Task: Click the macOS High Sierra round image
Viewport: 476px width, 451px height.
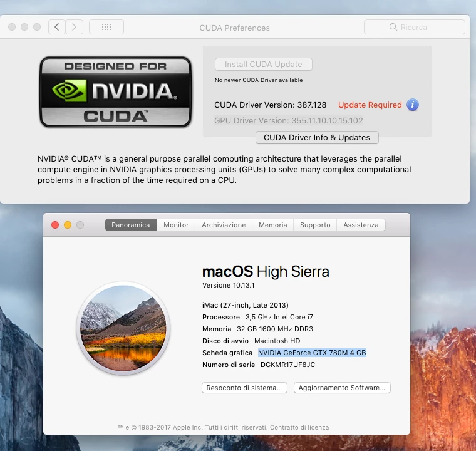Action: (x=123, y=328)
